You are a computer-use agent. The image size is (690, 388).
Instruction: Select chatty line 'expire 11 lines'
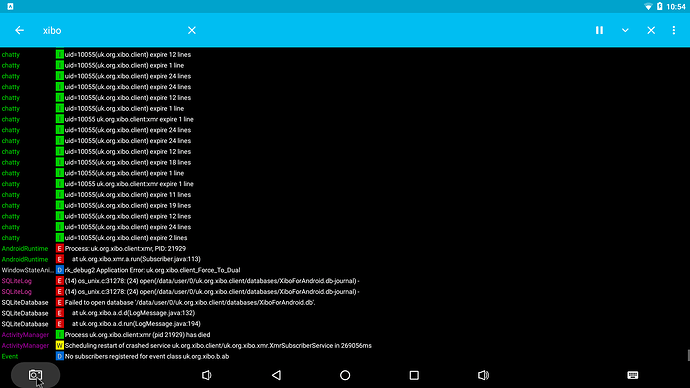pos(128,194)
